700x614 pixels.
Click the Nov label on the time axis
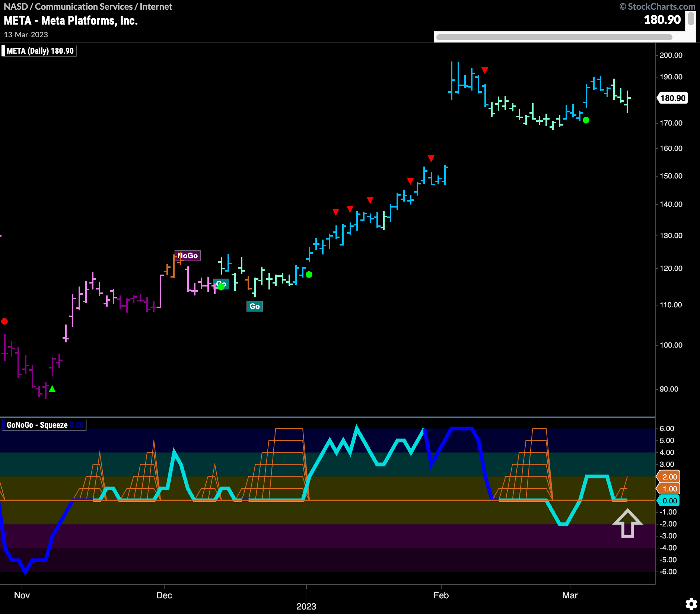pos(22,595)
